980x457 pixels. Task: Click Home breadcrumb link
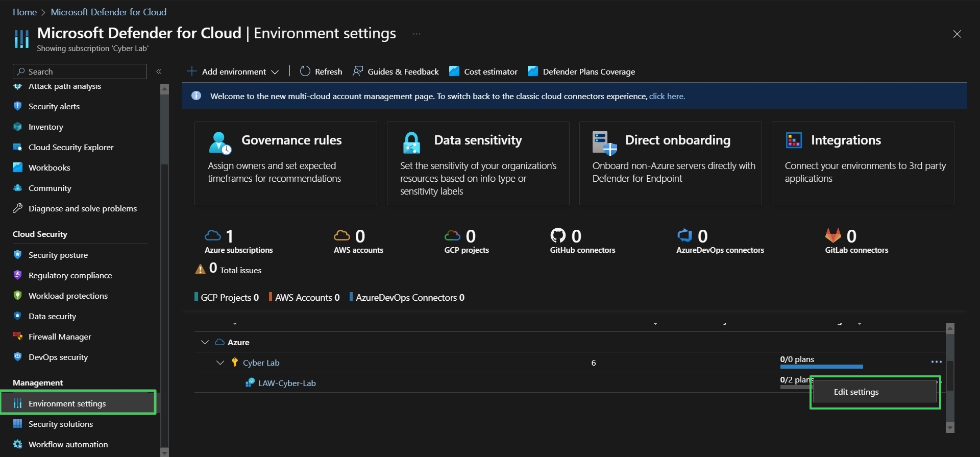pos(24,12)
